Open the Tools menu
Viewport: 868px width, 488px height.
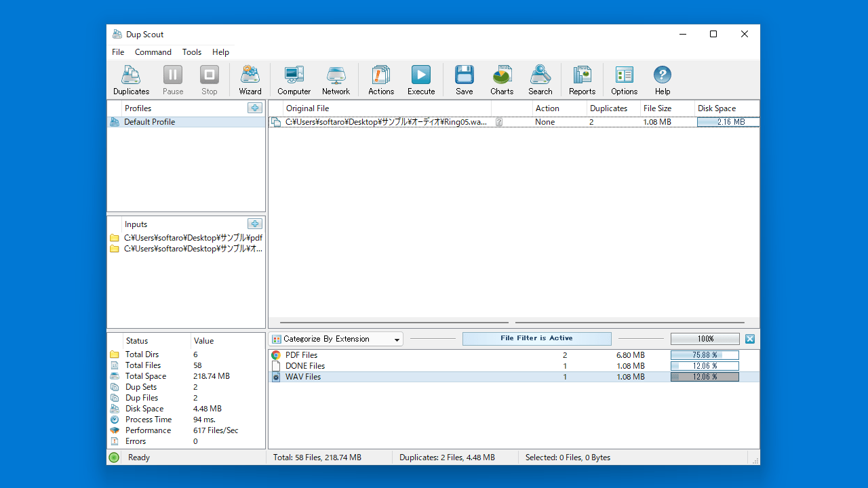click(x=192, y=52)
